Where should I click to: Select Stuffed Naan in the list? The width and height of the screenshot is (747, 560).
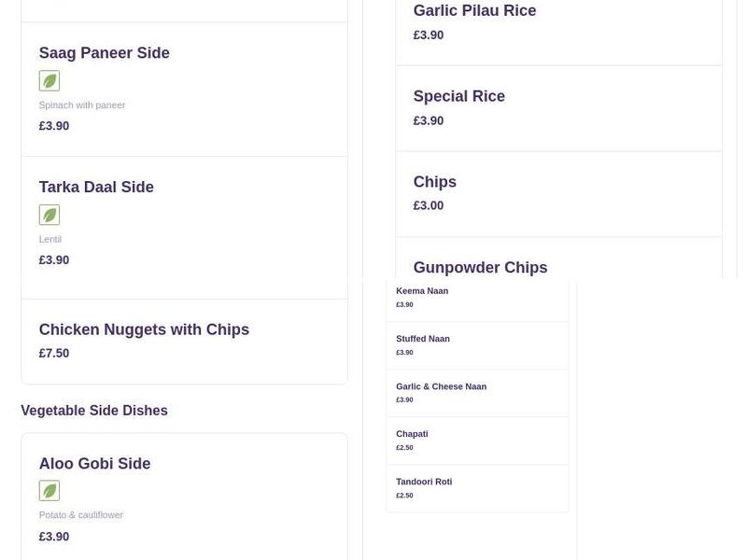423,339
